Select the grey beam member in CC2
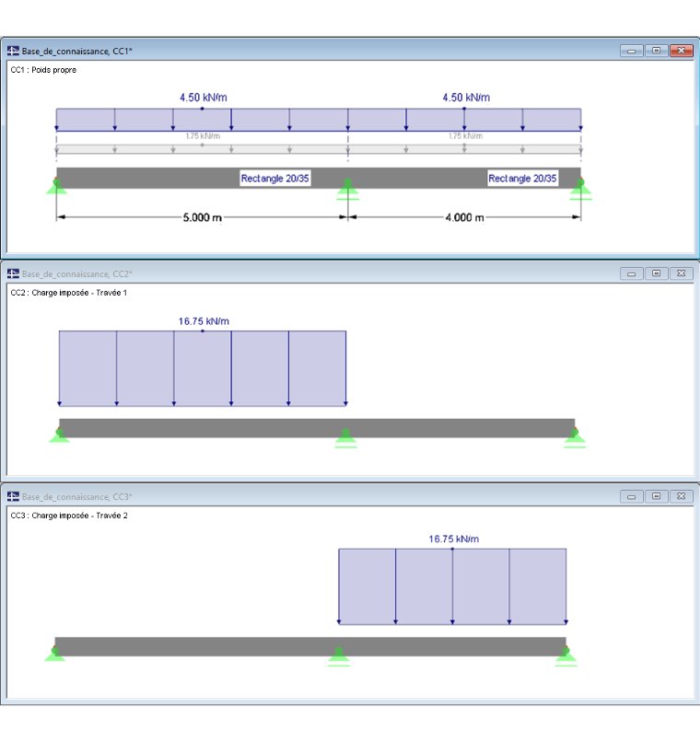 [317, 428]
